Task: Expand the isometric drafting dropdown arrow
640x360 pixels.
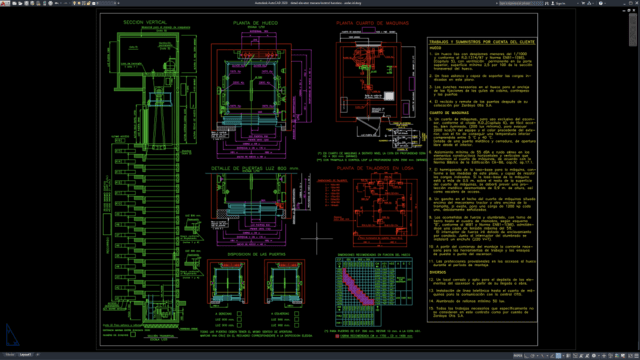Action: click(547, 356)
